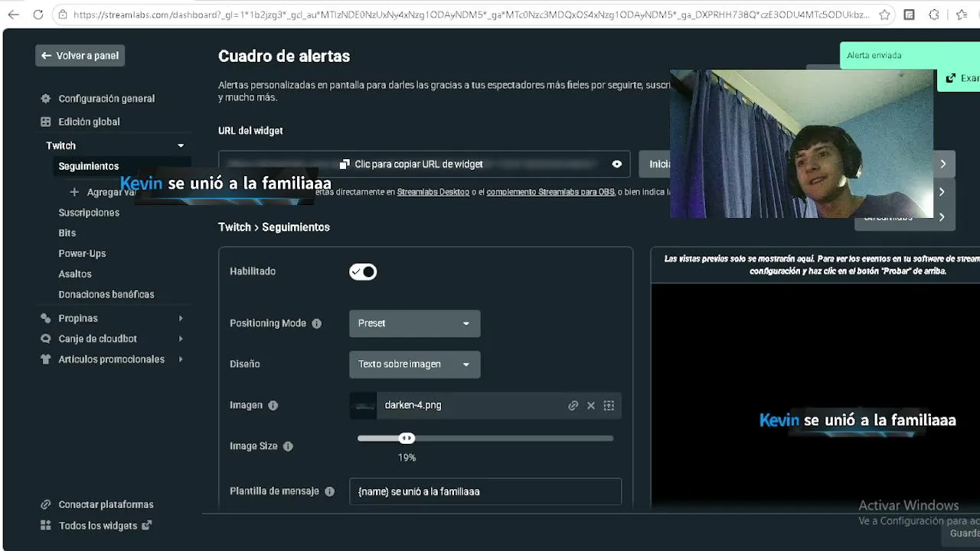
Task: Toggle the Habilitado switch
Action: pyautogui.click(x=363, y=272)
